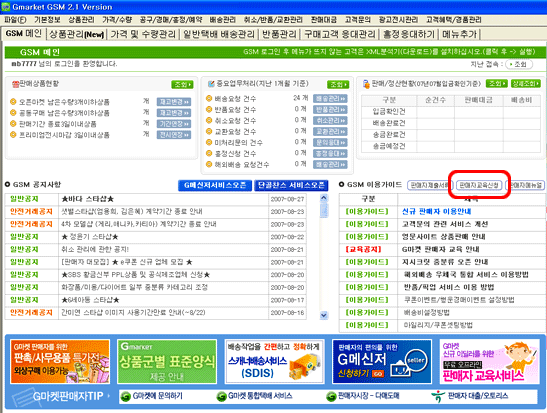547x413 pixels.
Task: Open the 판매대금 menu
Action: click(x=323, y=20)
